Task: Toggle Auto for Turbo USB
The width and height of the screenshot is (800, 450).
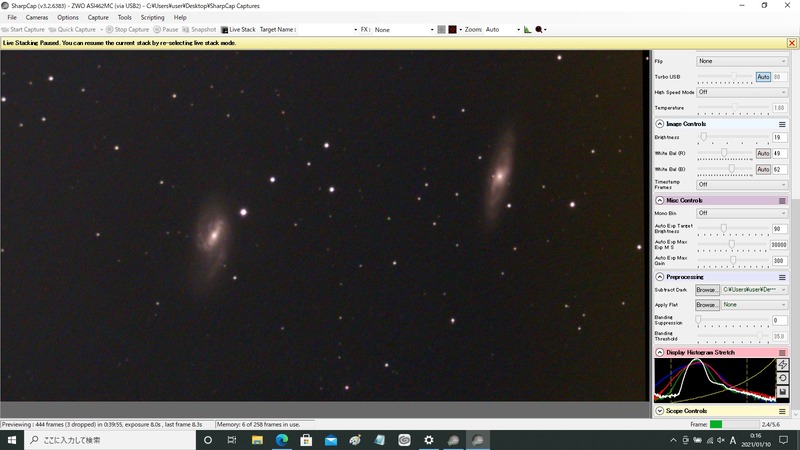Action: pyautogui.click(x=763, y=77)
